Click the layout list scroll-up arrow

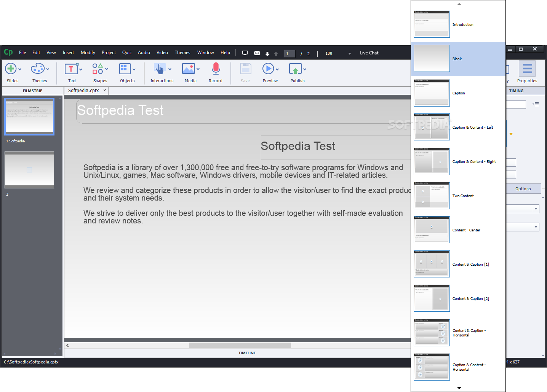pos(459,4)
